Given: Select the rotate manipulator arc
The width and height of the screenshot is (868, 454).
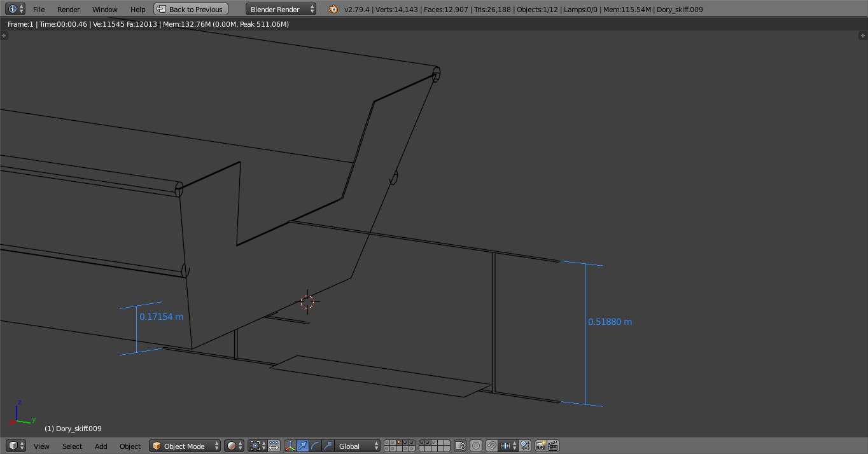Looking at the screenshot, I should pyautogui.click(x=315, y=446).
